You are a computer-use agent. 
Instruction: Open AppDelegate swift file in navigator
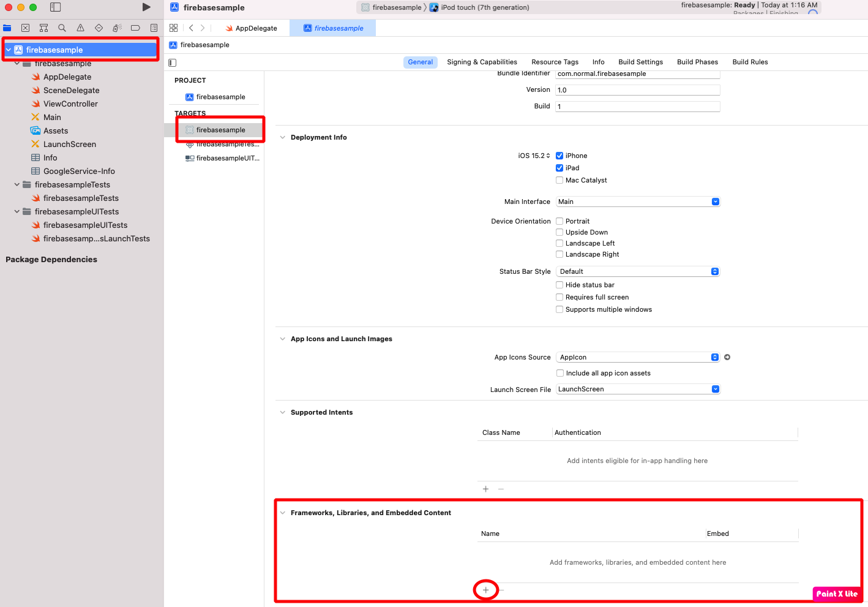(x=67, y=77)
